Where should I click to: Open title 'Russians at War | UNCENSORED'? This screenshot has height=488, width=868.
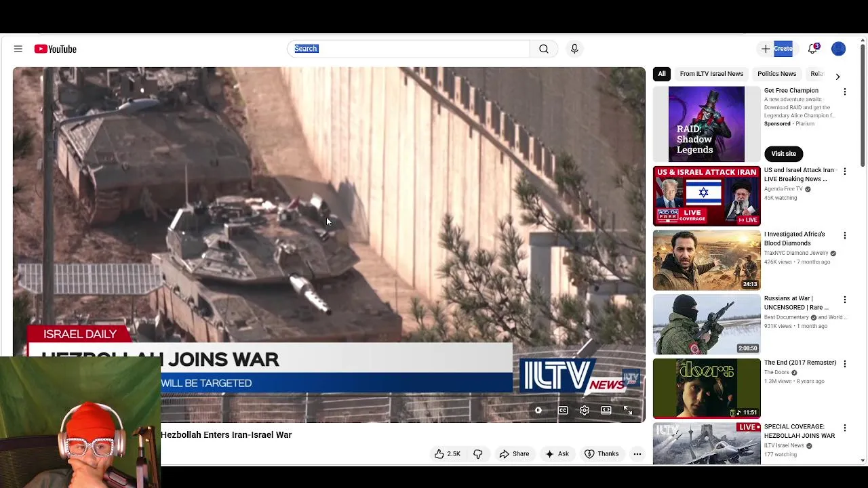tap(796, 303)
